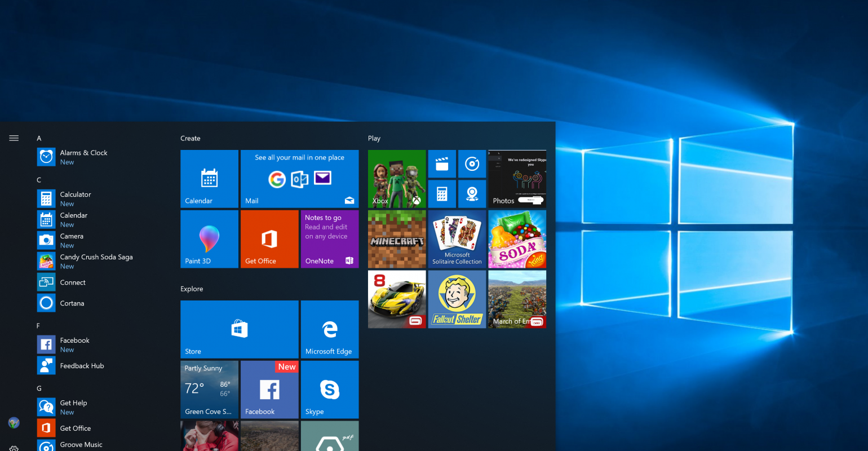Click the Microsoft Edge tile
This screenshot has height=451, width=868.
[x=330, y=329]
